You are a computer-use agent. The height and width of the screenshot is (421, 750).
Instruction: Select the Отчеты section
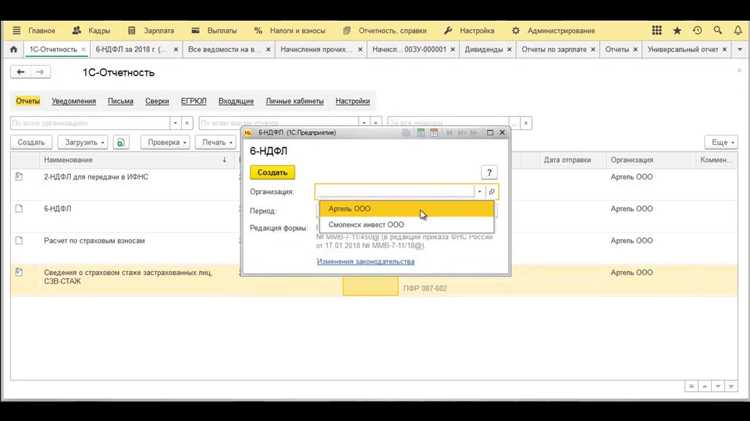coord(28,101)
